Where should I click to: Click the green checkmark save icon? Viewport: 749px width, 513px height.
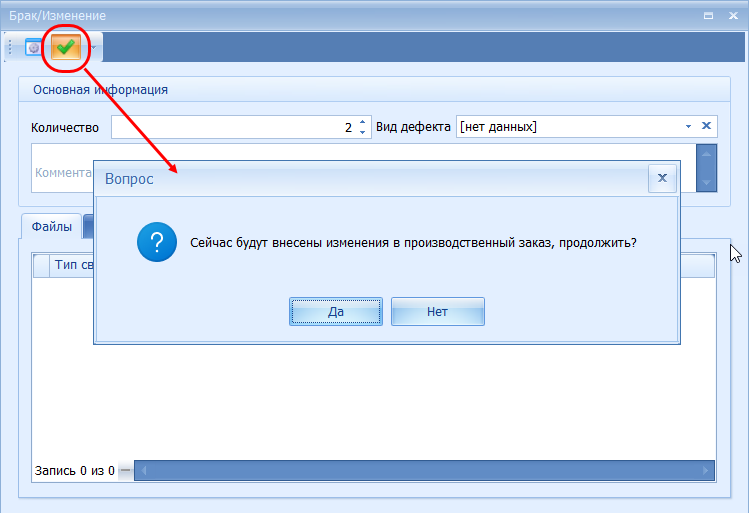pyautogui.click(x=66, y=47)
